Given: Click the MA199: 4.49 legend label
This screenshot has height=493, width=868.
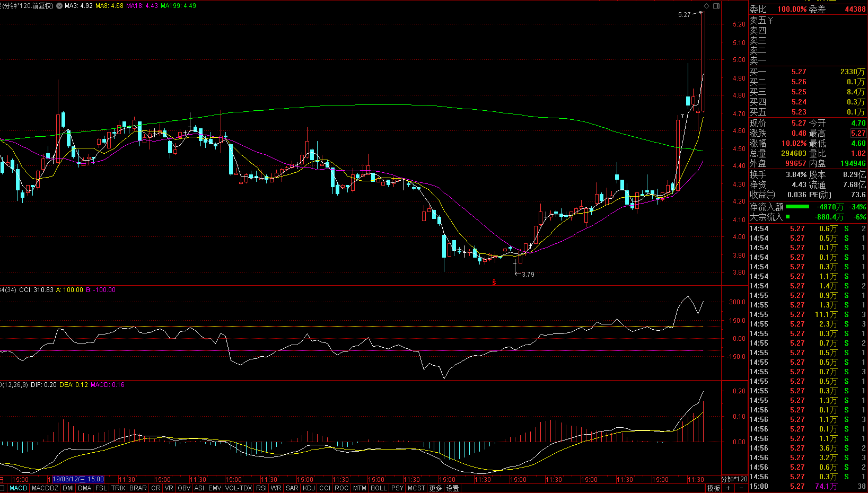Looking at the screenshot, I should [x=178, y=6].
